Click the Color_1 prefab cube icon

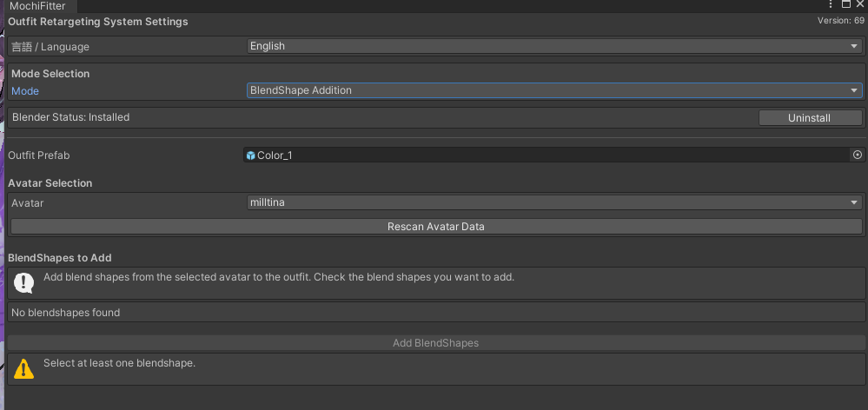click(251, 155)
